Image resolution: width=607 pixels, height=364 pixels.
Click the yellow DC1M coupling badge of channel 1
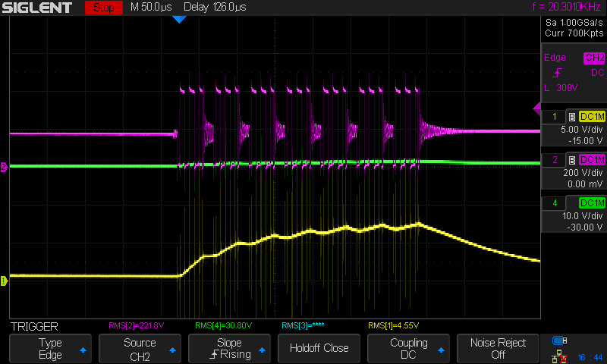(592, 117)
